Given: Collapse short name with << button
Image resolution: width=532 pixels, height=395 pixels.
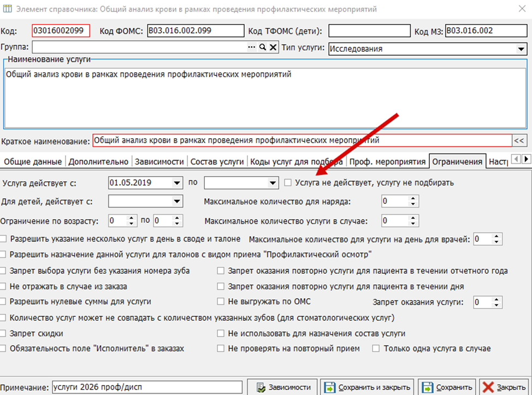Looking at the screenshot, I should [x=519, y=140].
